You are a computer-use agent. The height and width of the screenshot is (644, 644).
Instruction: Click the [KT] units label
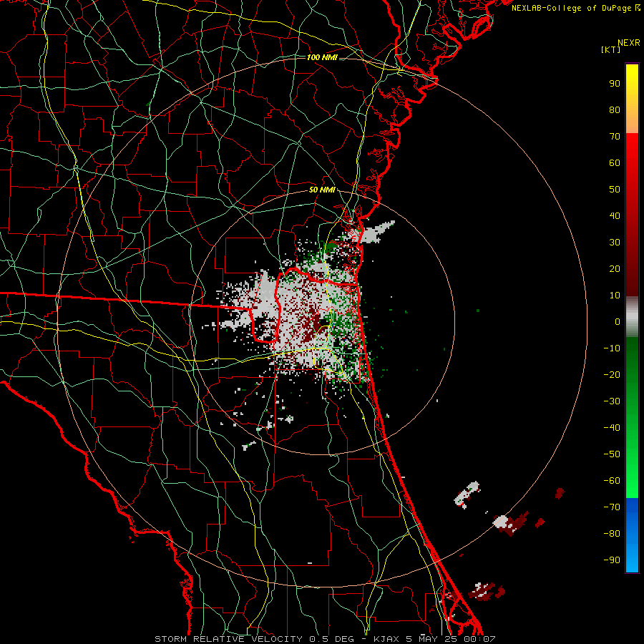point(611,49)
